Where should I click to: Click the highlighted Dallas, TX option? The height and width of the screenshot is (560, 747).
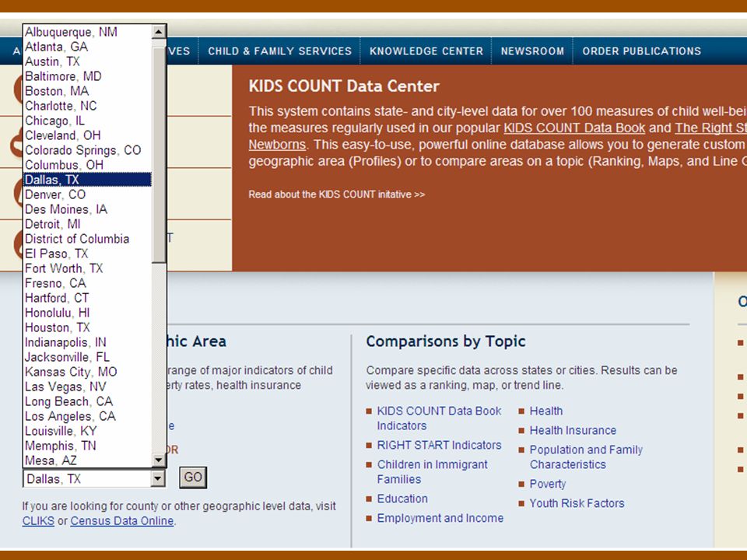click(88, 180)
